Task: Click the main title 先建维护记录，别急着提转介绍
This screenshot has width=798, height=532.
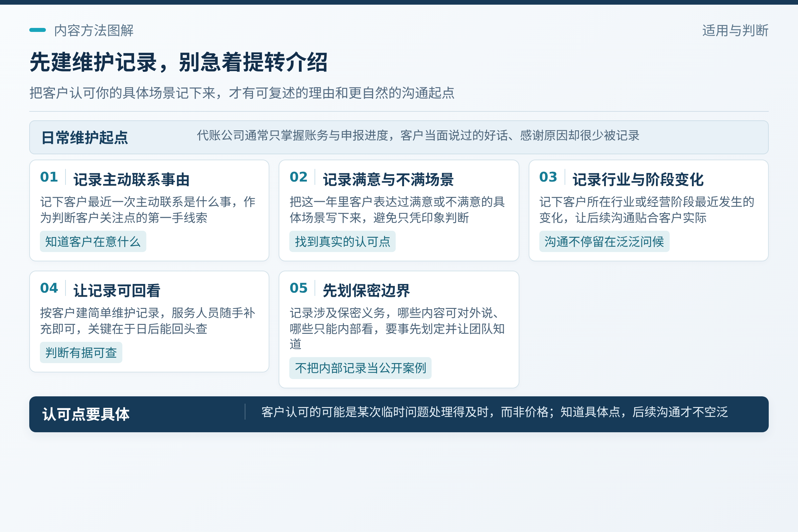Action: pos(179,62)
